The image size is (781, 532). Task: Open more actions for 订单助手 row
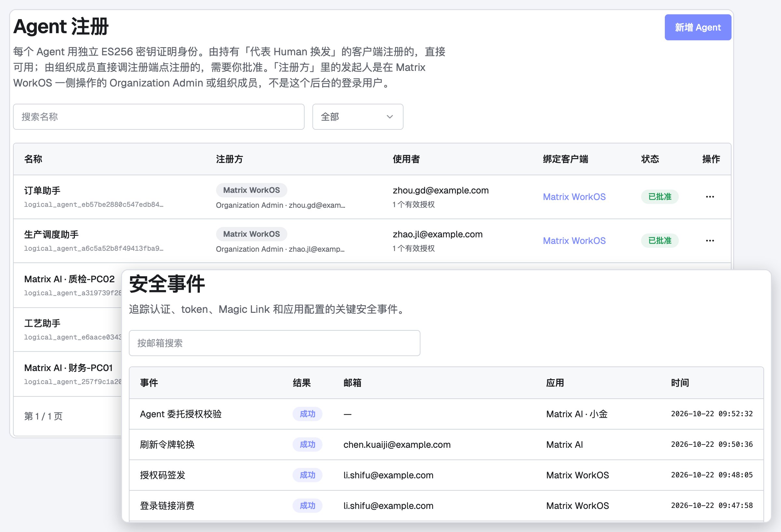click(x=710, y=197)
